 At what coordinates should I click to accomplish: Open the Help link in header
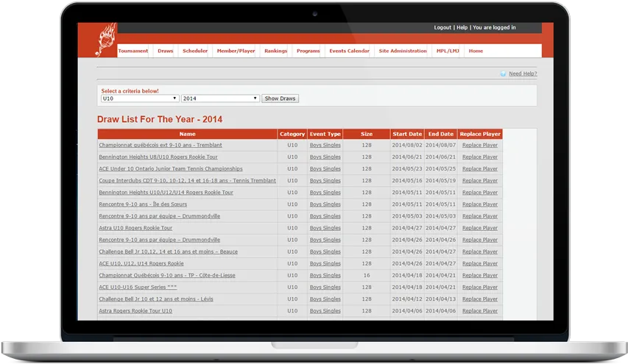(462, 28)
